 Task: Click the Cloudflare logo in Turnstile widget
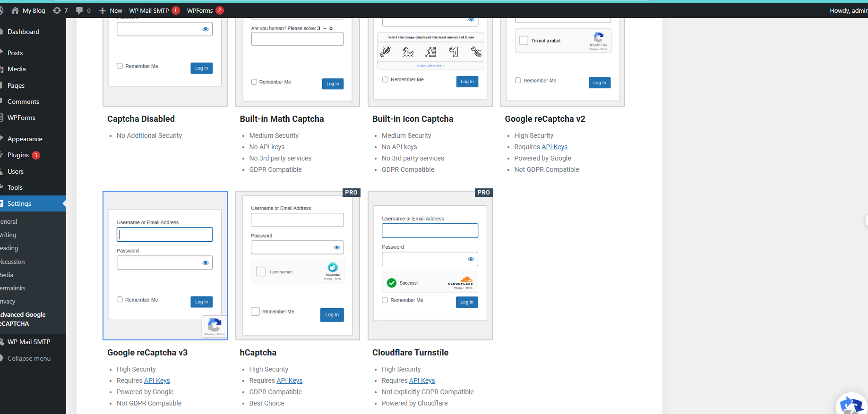click(461, 281)
